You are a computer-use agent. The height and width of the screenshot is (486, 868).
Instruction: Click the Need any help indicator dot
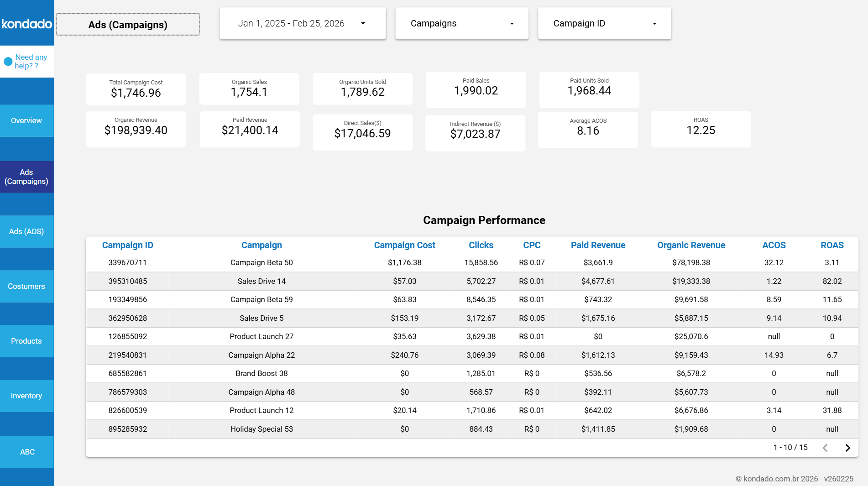click(x=7, y=61)
